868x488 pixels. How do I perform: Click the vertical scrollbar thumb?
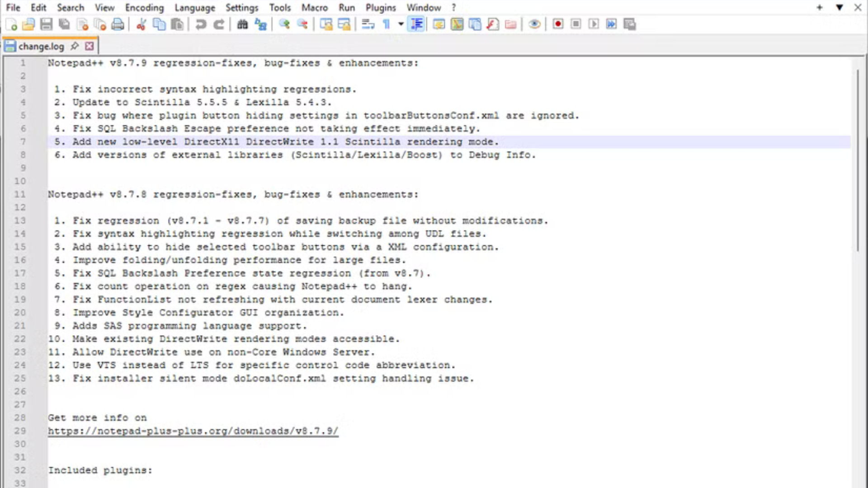click(x=858, y=160)
